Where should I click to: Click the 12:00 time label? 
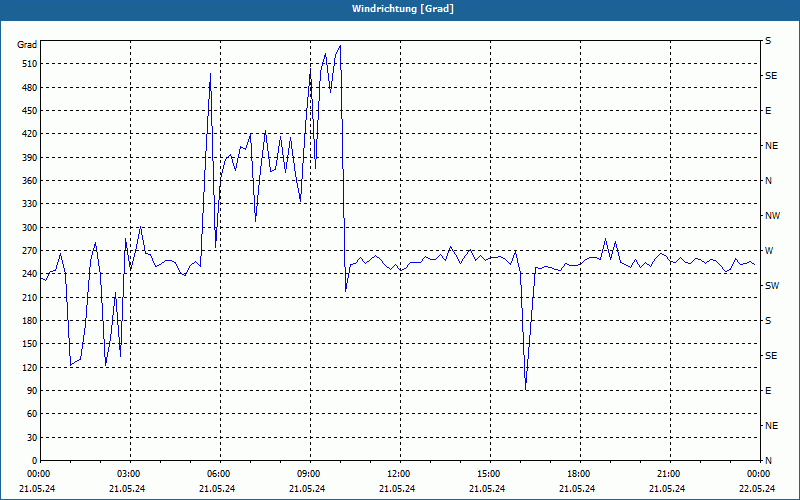tap(398, 474)
